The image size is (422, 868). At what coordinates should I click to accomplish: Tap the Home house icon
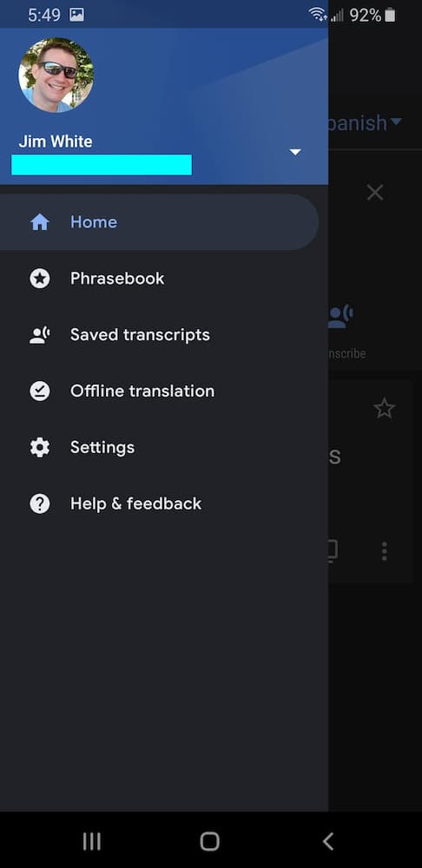click(x=40, y=222)
